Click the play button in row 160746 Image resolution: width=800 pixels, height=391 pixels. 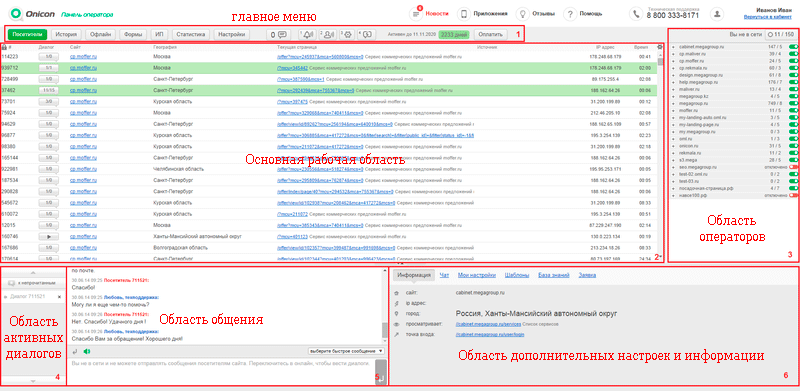click(x=49, y=237)
